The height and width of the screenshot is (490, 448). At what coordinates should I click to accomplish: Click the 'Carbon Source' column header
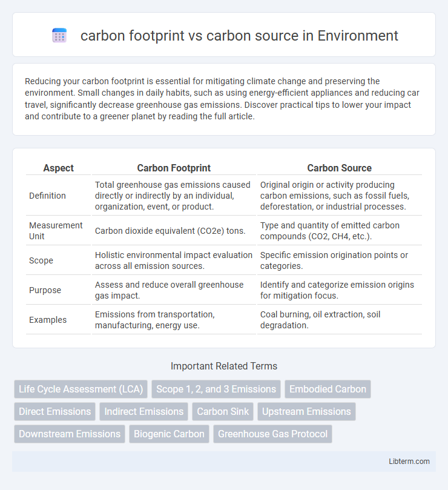tap(339, 168)
